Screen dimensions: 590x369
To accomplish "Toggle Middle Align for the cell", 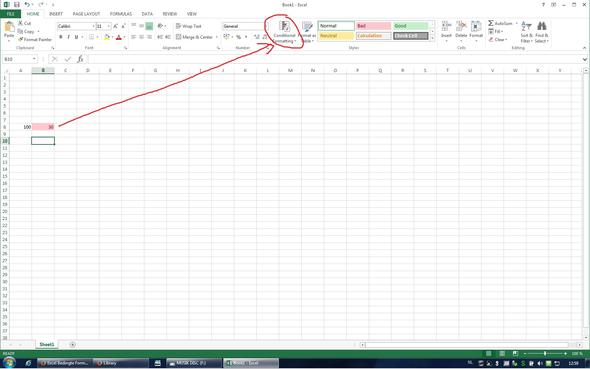I will (x=141, y=26).
